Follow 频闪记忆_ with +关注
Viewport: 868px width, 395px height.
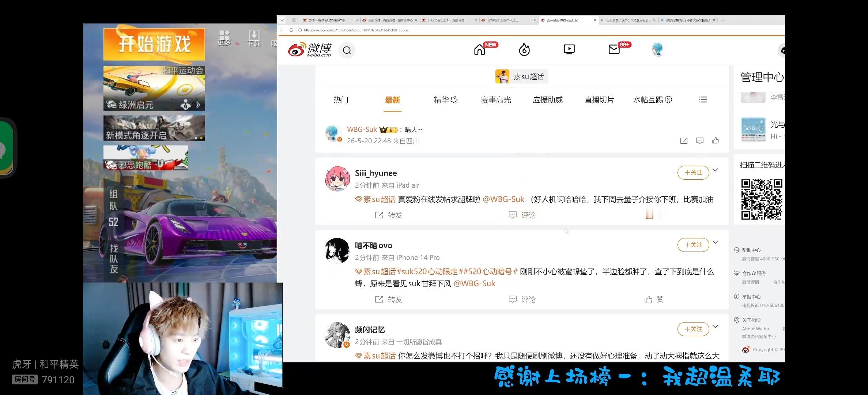point(693,329)
